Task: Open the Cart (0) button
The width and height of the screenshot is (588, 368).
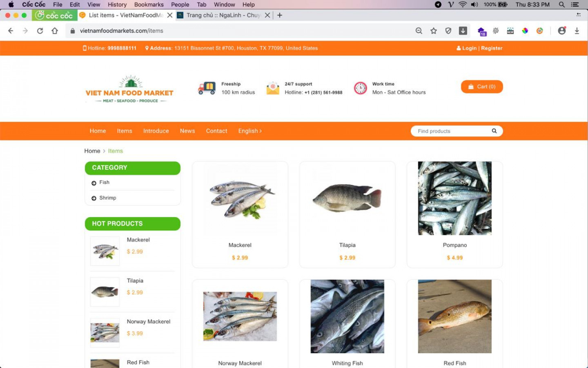Action: (x=482, y=87)
